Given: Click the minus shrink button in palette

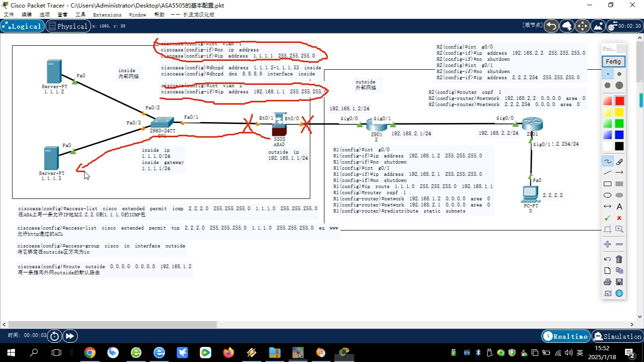Looking at the screenshot, I should tap(619, 244).
